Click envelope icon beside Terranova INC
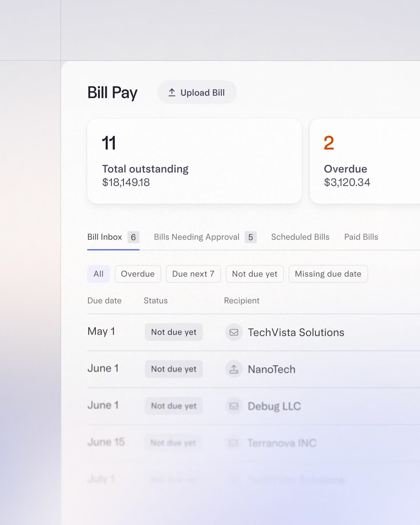The image size is (420, 525). point(234,443)
